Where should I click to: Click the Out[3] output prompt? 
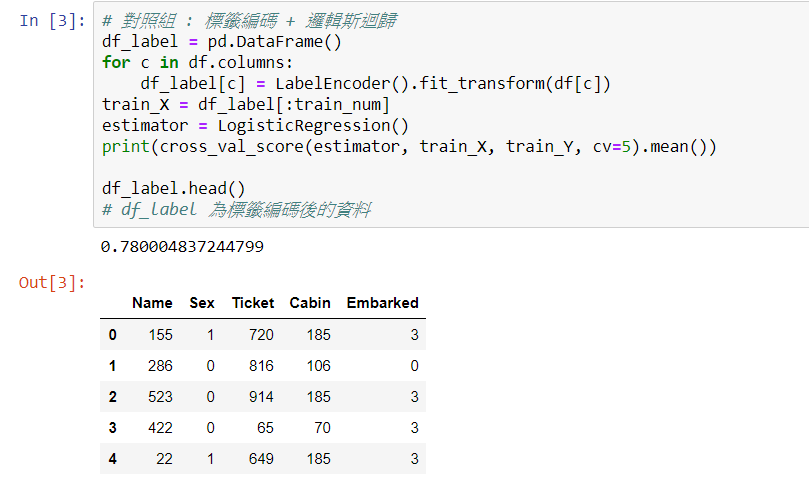(52, 283)
